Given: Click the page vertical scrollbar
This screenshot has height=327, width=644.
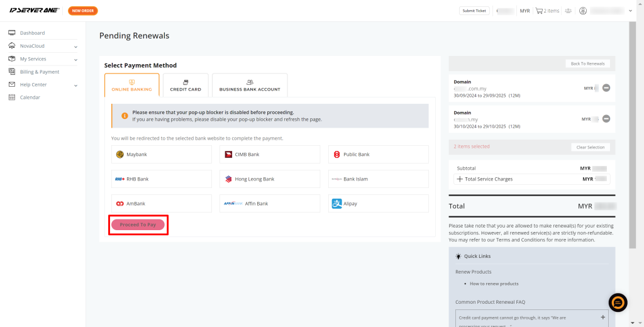Looking at the screenshot, I should (x=633, y=135).
